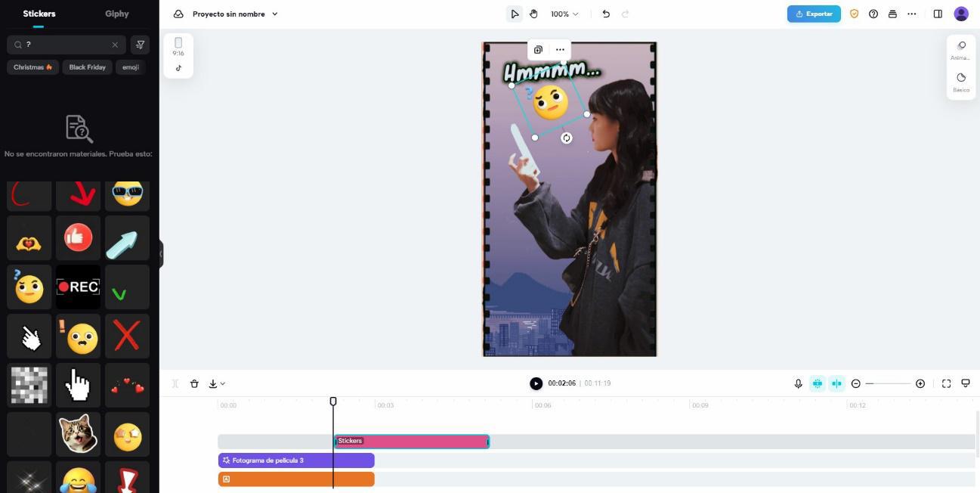980x493 pixels.
Task: Switch to the Giphy tab
Action: (x=117, y=14)
